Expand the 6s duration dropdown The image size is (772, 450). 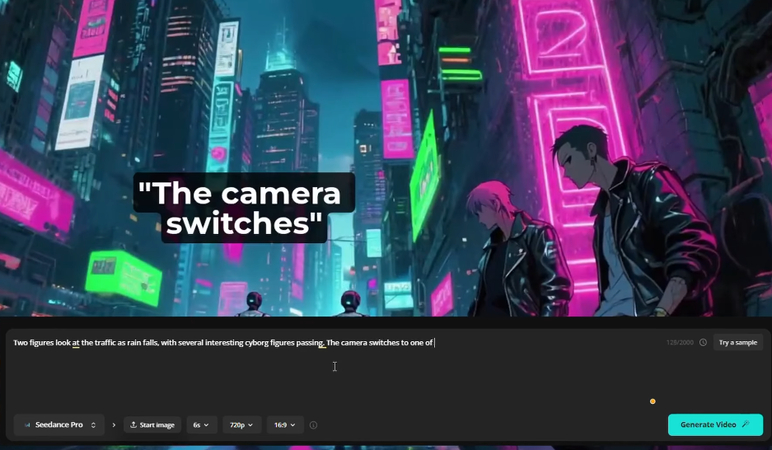(x=202, y=425)
